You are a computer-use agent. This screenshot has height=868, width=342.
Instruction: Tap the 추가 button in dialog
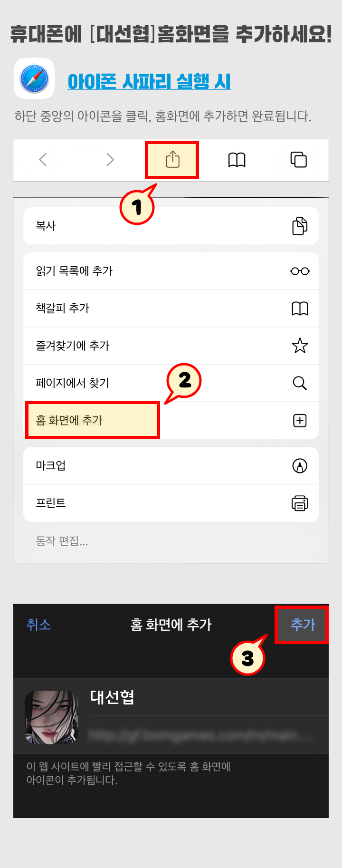point(302,625)
